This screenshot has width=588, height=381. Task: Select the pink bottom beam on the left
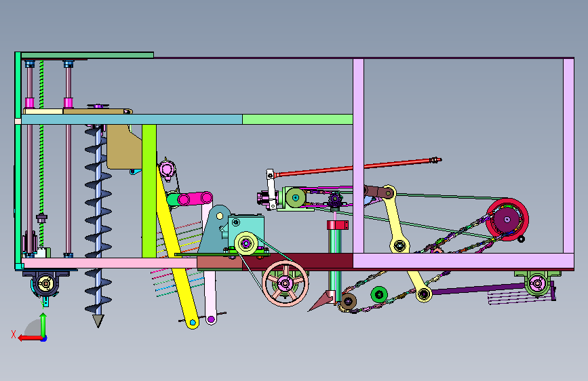click(x=109, y=263)
